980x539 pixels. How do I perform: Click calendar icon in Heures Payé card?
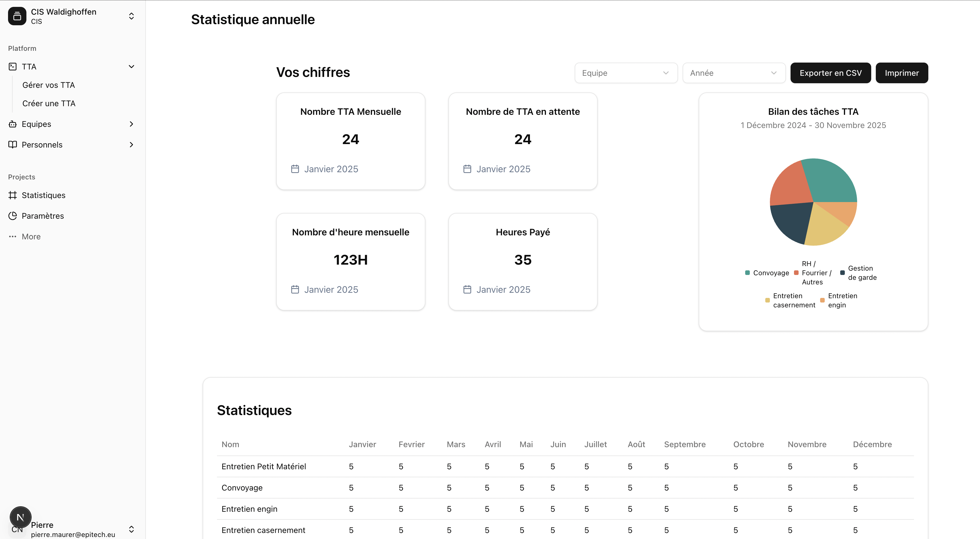coord(467,290)
